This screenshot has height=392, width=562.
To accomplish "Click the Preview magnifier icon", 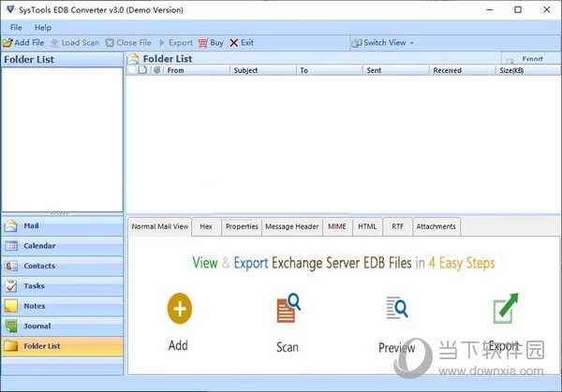I will pyautogui.click(x=397, y=308).
